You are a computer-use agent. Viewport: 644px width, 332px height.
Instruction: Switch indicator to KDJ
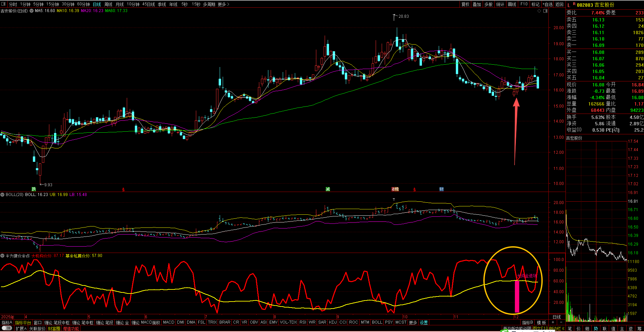[x=333, y=322]
